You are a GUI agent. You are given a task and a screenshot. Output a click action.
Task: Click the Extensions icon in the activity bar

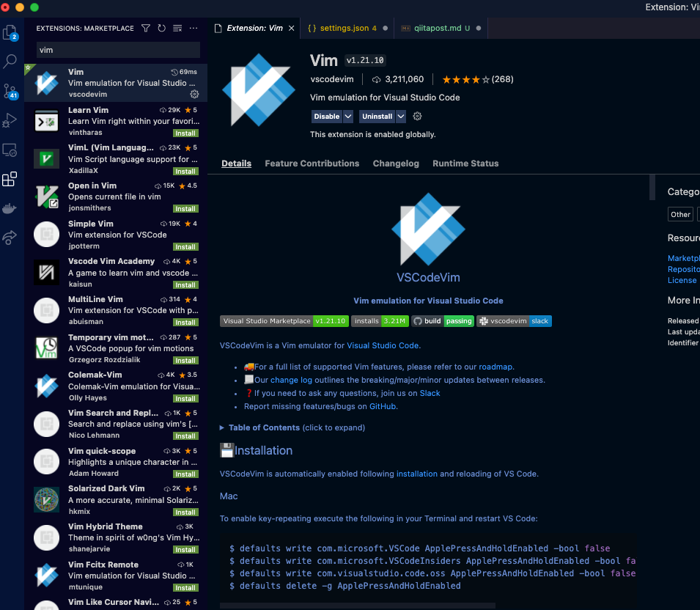[10, 179]
